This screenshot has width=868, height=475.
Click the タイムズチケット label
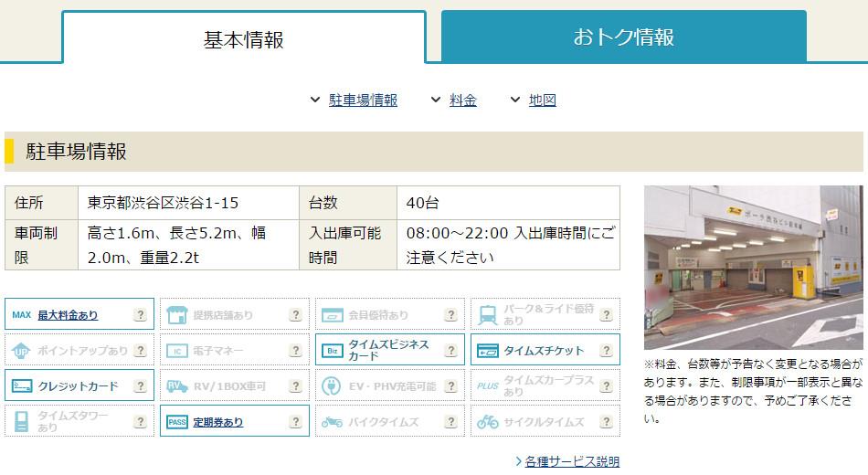(x=544, y=351)
